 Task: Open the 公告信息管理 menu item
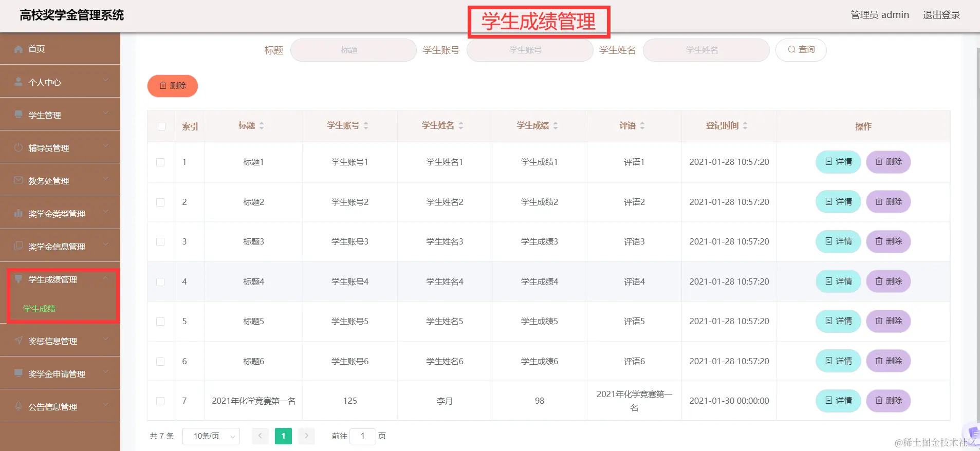[x=60, y=406]
